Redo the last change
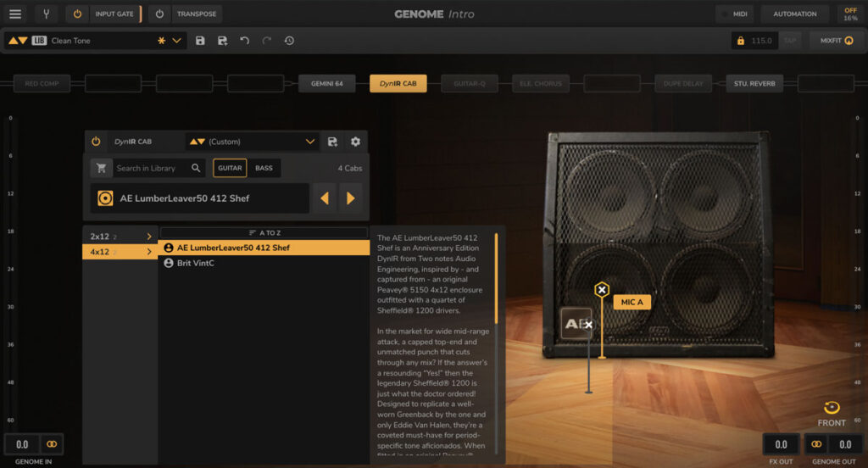 (267, 41)
